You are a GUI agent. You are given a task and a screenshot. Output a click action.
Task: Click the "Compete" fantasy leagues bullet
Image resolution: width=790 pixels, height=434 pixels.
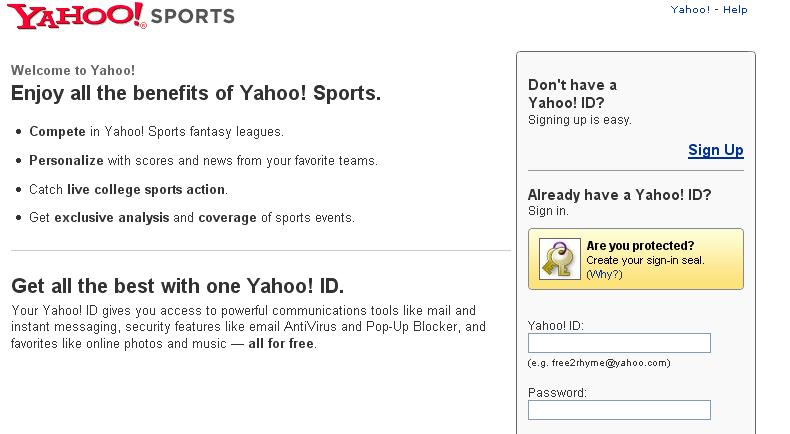click(156, 131)
